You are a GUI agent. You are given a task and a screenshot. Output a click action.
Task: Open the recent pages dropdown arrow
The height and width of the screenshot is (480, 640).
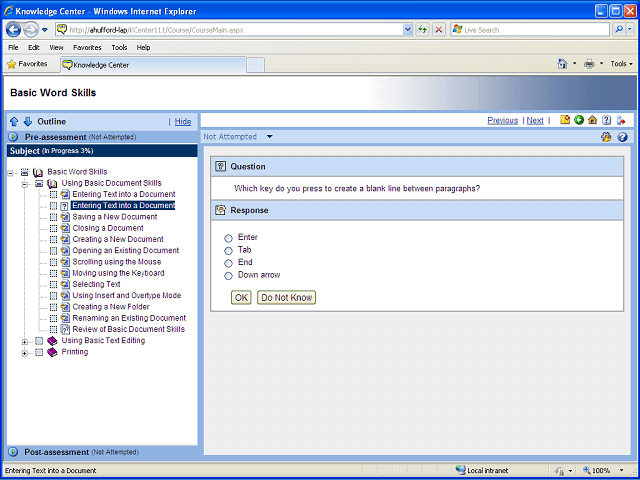pos(45,30)
